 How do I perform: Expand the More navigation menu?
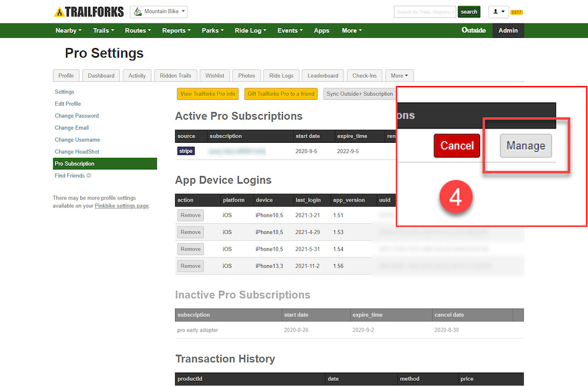point(352,30)
